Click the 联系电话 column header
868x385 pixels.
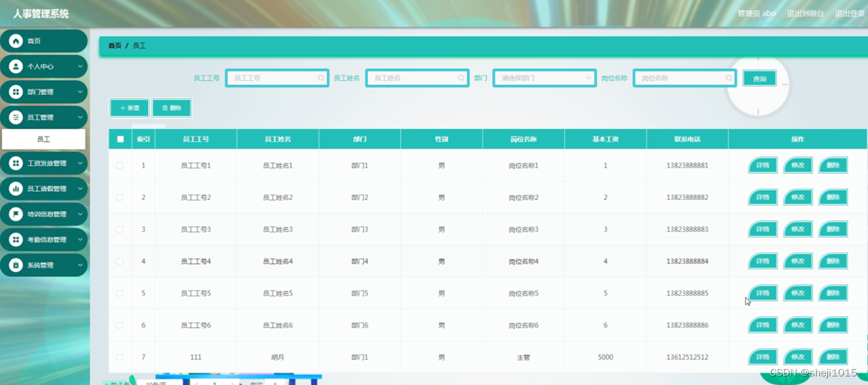tap(687, 140)
